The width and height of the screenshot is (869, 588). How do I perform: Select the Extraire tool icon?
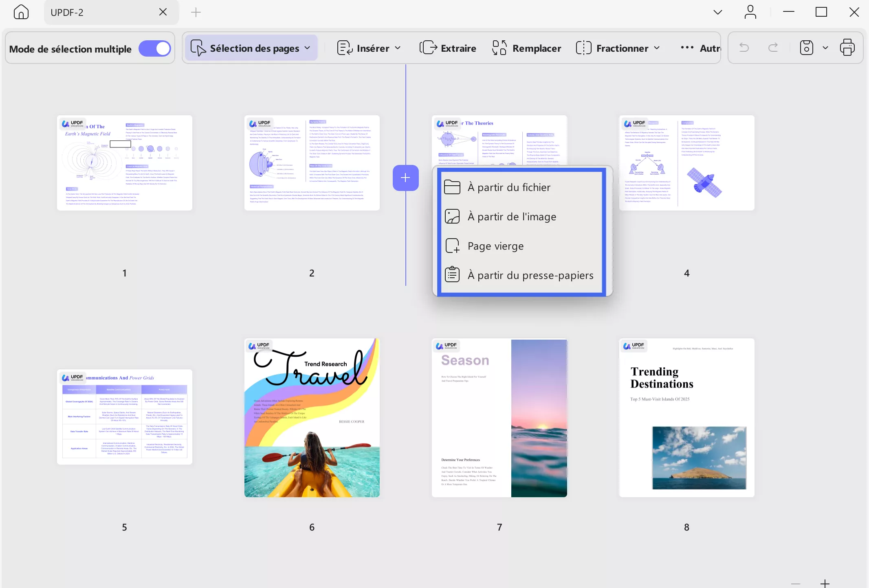pyautogui.click(x=428, y=48)
